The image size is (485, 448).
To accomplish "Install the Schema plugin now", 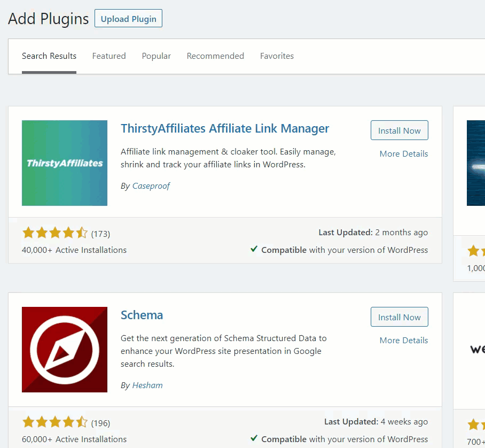I will tap(400, 317).
